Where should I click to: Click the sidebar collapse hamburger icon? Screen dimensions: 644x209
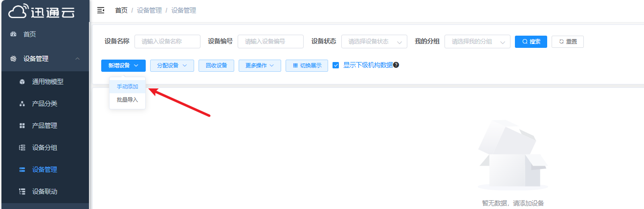click(x=101, y=10)
